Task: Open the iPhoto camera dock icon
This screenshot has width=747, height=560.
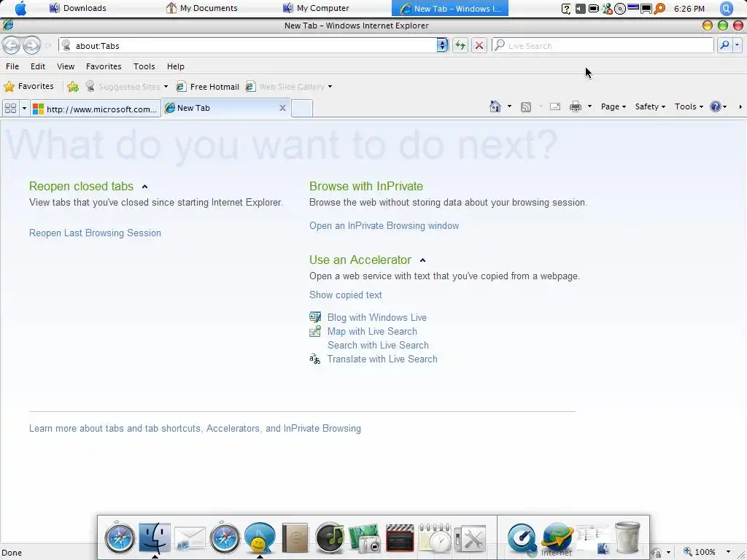Action: [x=365, y=538]
